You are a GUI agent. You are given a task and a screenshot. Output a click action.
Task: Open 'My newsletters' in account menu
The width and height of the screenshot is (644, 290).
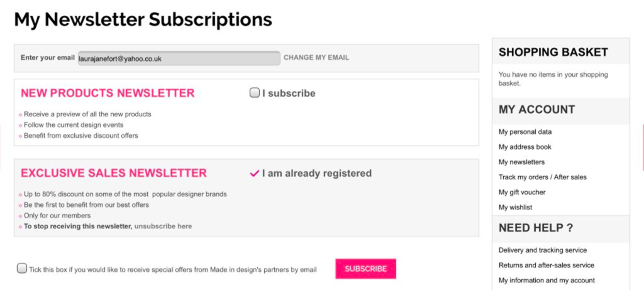pos(522,162)
